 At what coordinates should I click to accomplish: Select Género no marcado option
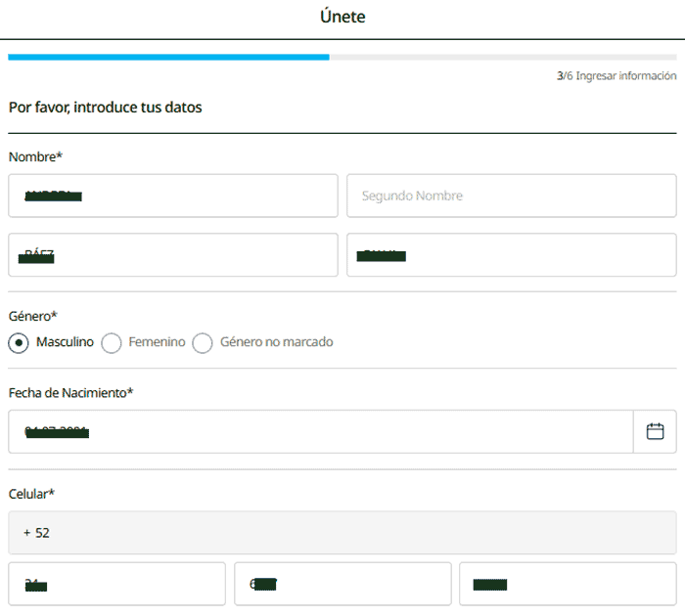(203, 343)
